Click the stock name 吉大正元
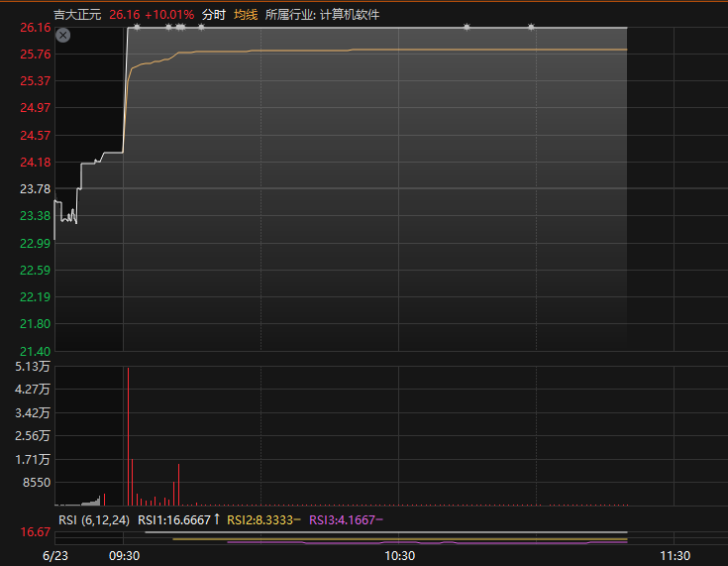 77,15
